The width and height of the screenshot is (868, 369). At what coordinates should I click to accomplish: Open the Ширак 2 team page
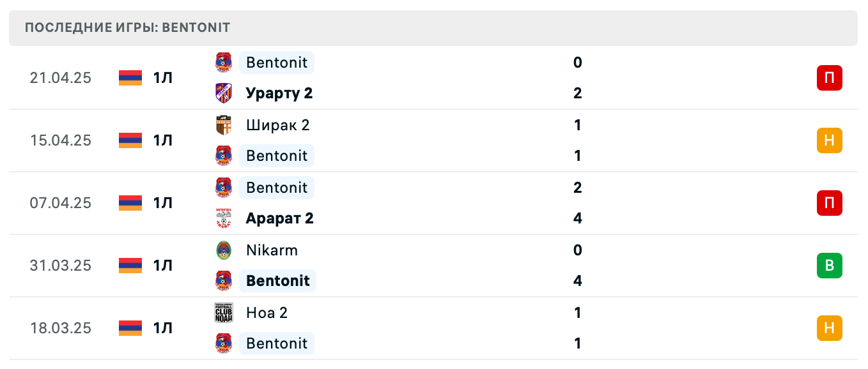coord(277,125)
